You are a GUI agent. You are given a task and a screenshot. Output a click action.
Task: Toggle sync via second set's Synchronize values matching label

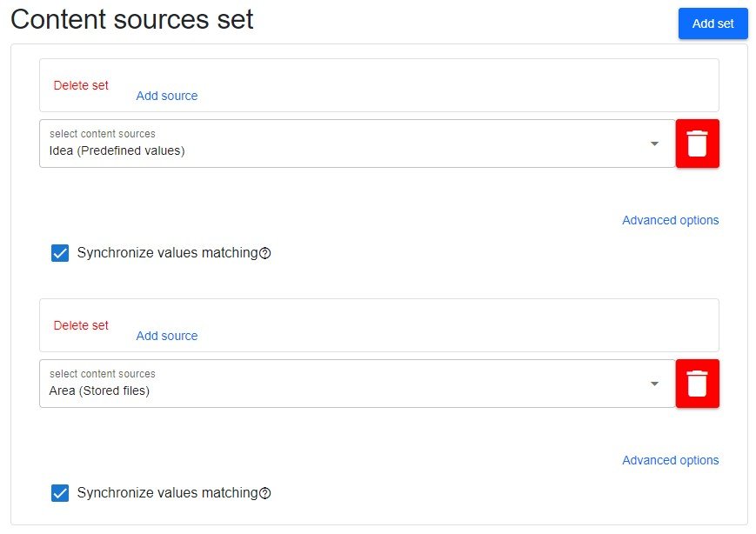[x=167, y=493]
